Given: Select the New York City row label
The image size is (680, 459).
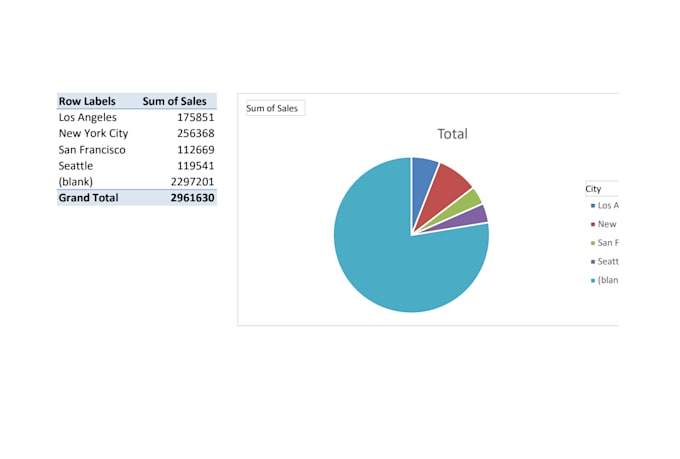Looking at the screenshot, I should (x=93, y=133).
